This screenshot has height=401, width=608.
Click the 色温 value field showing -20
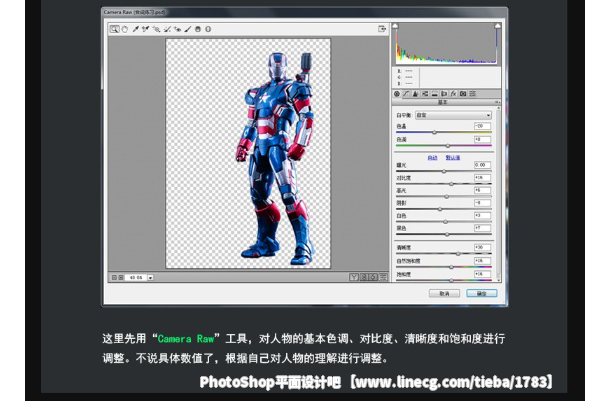pos(482,126)
